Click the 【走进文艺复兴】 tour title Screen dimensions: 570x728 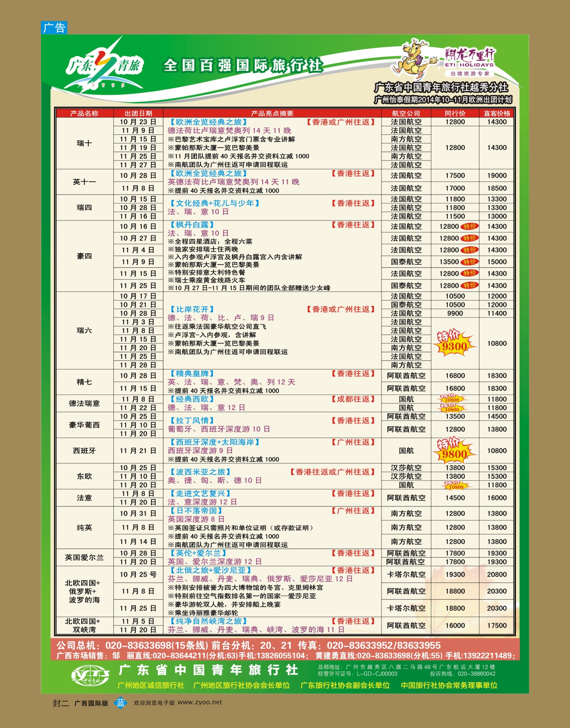pos(200,493)
